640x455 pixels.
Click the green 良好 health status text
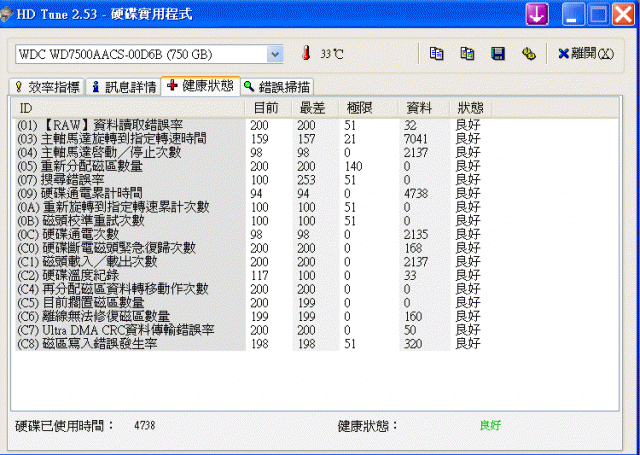pos(490,425)
